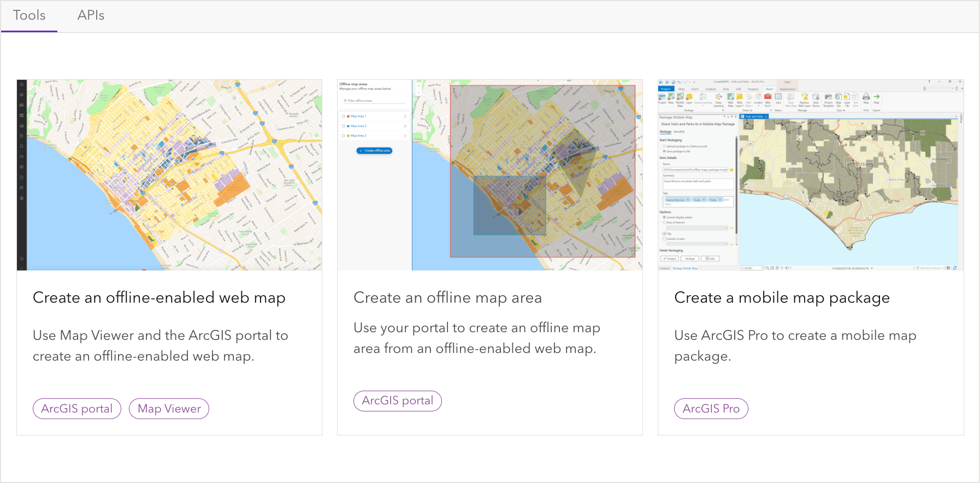Click 'Use ArcGIS Pro to create' description
Viewport: 980px width, 483px height.
[x=795, y=346]
